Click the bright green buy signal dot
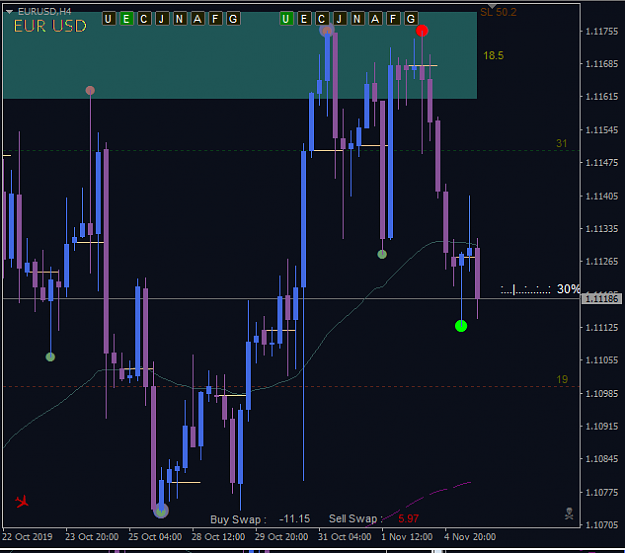625x553 pixels. [461, 326]
